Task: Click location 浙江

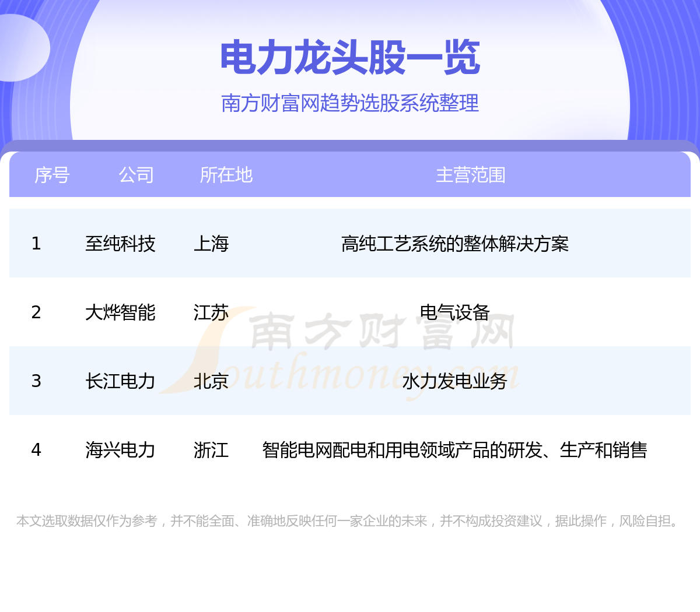Action: coord(211,449)
